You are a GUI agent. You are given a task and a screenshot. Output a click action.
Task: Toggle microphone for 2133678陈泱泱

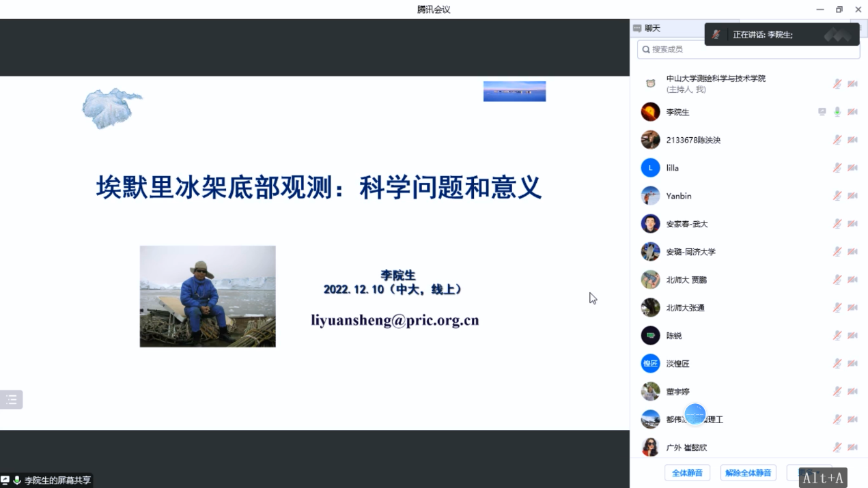coord(837,140)
